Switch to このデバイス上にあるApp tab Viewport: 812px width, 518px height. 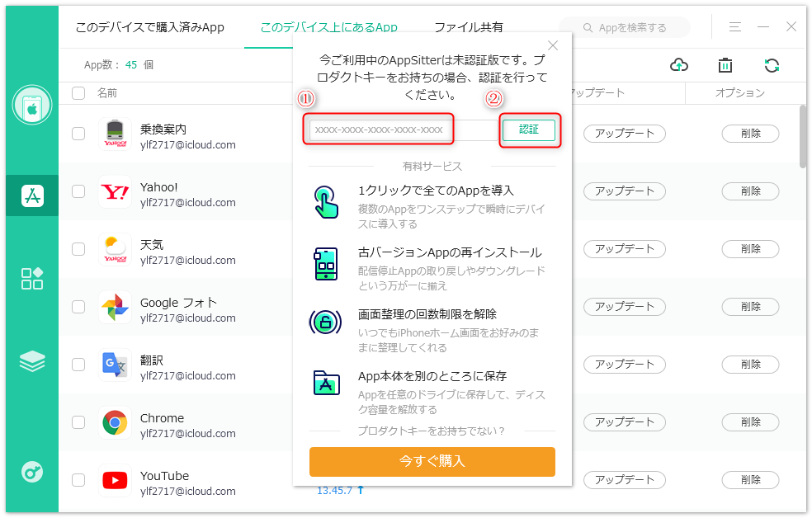(x=328, y=27)
